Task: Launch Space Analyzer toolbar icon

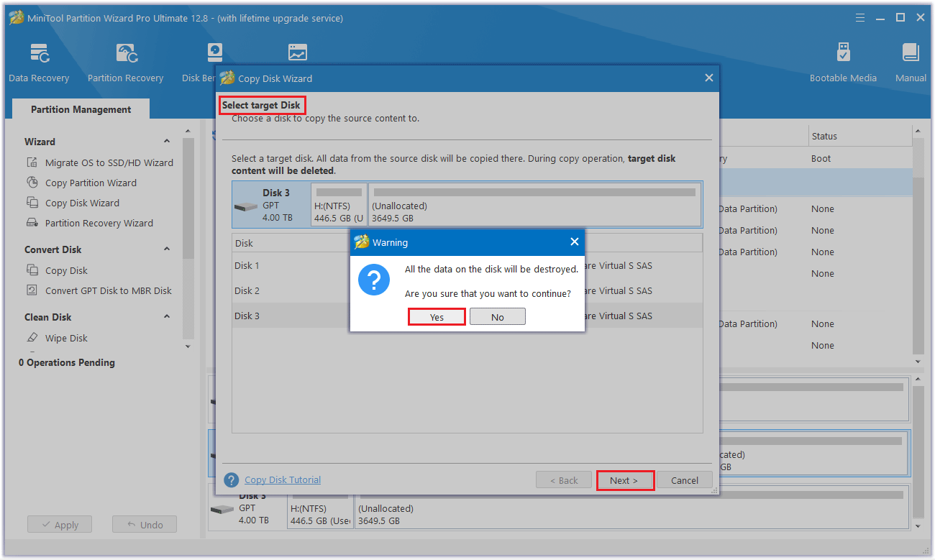Action: point(297,53)
